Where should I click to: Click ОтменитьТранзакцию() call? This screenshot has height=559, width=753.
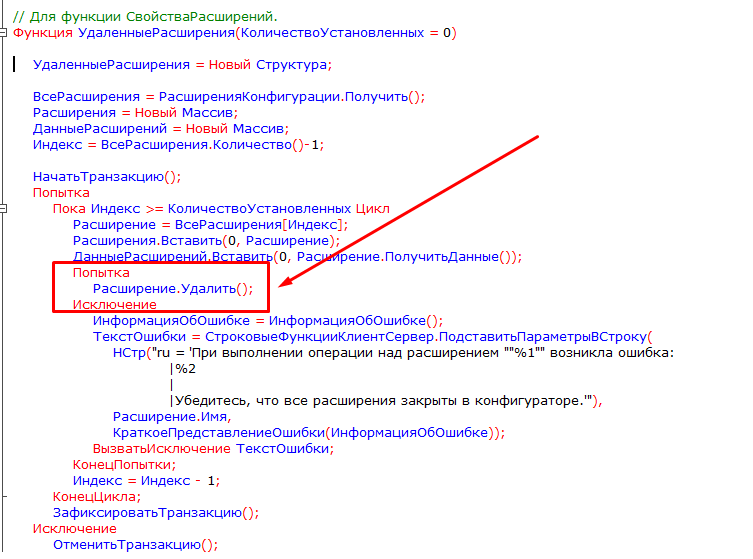point(135,545)
